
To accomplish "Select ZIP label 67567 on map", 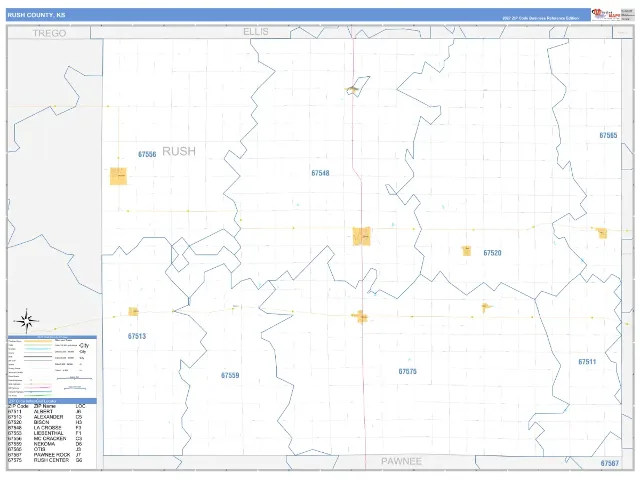I will tap(610, 463).
